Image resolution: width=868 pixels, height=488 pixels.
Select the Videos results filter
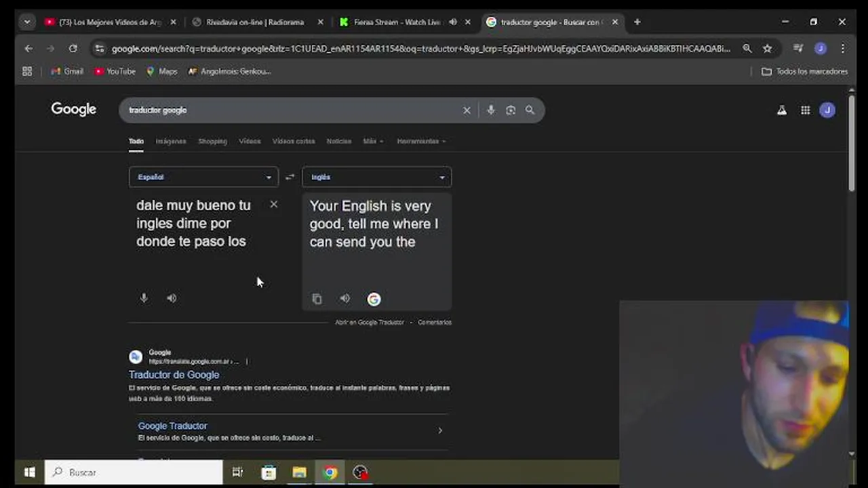pos(250,141)
